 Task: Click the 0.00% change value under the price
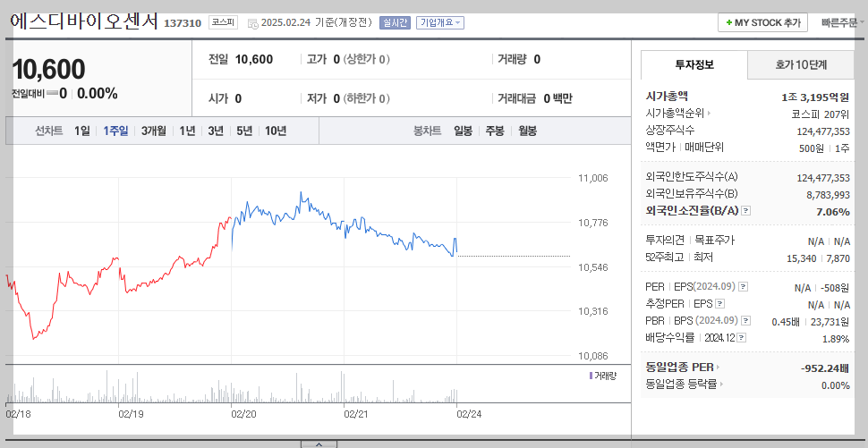[98, 94]
